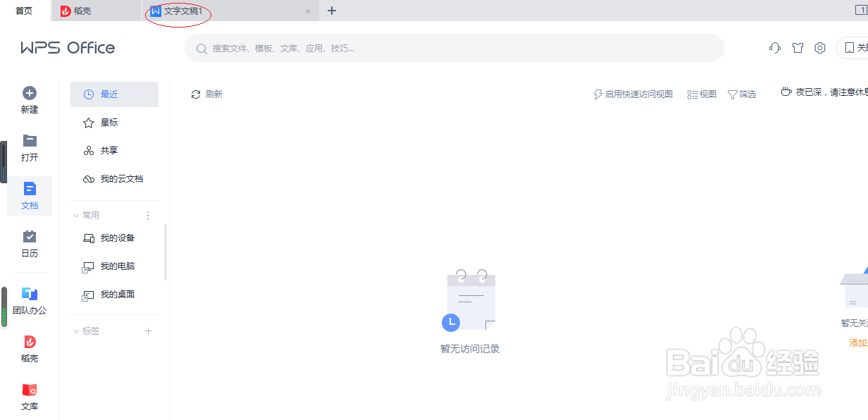Click the 稻壳 templates icon in sidebar
The height and width of the screenshot is (420, 868).
29,348
